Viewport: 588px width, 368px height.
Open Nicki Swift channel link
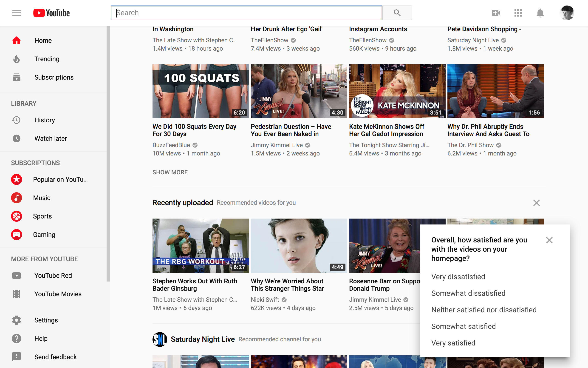pos(265,300)
